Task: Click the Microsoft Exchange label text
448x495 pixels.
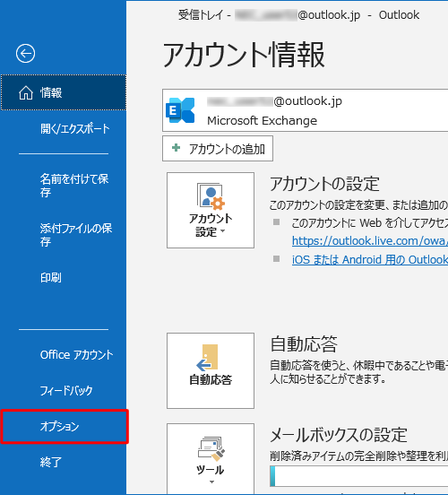Action: (x=262, y=120)
